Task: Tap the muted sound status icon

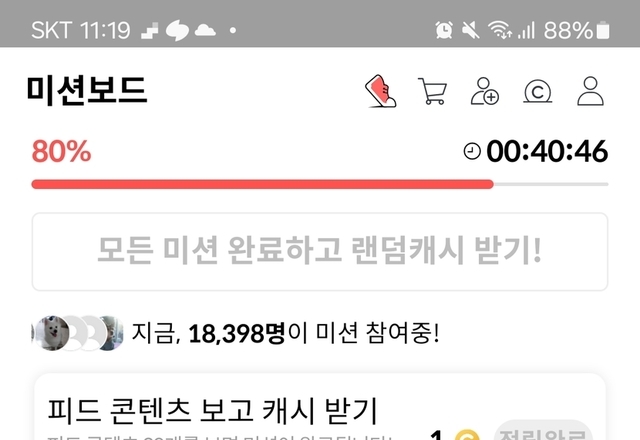Action: (x=470, y=30)
